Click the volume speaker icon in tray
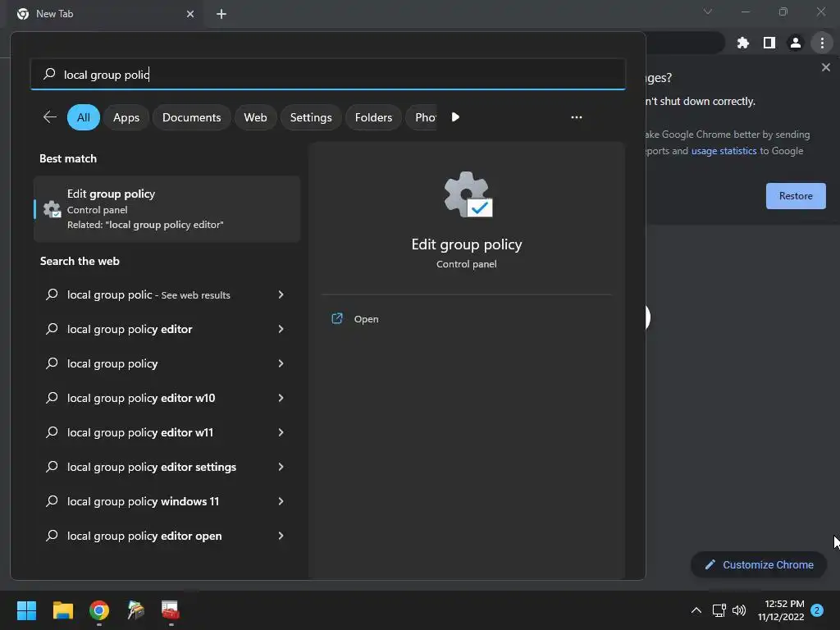The width and height of the screenshot is (840, 630). pyautogui.click(x=739, y=610)
